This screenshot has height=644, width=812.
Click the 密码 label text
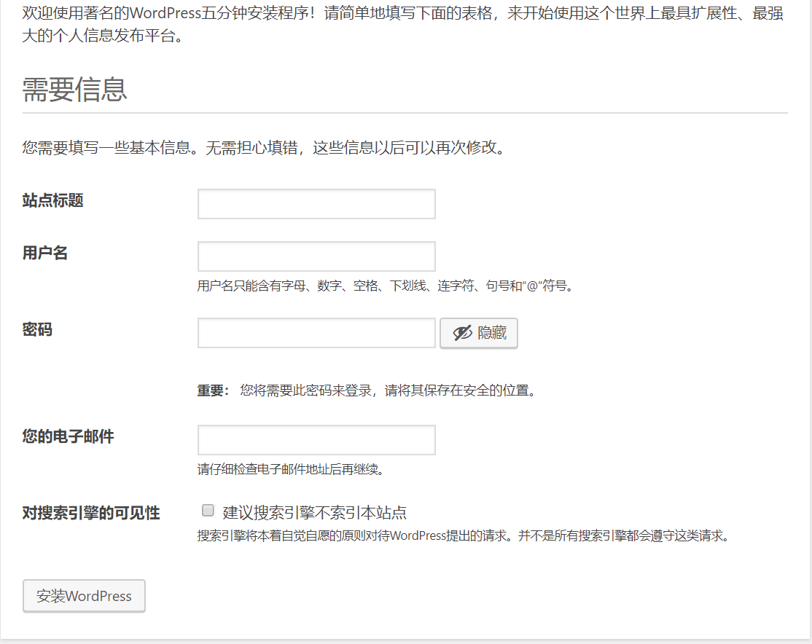[x=37, y=329]
